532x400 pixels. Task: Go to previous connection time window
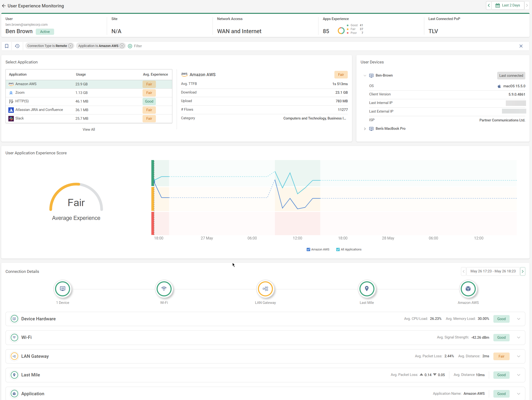pyautogui.click(x=464, y=271)
